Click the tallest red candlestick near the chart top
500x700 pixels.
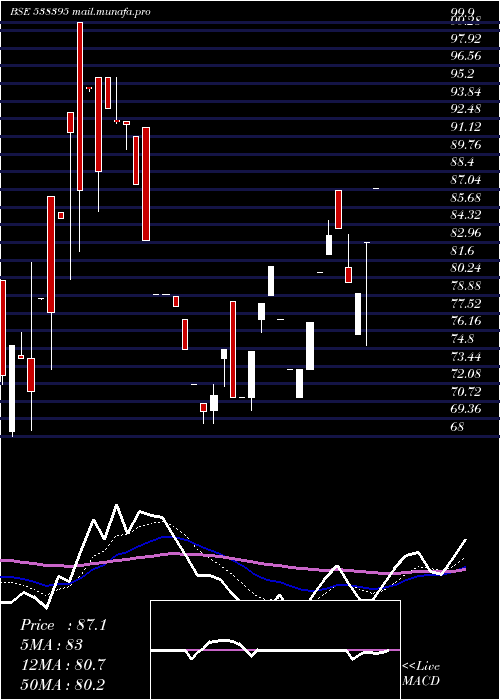point(80,107)
